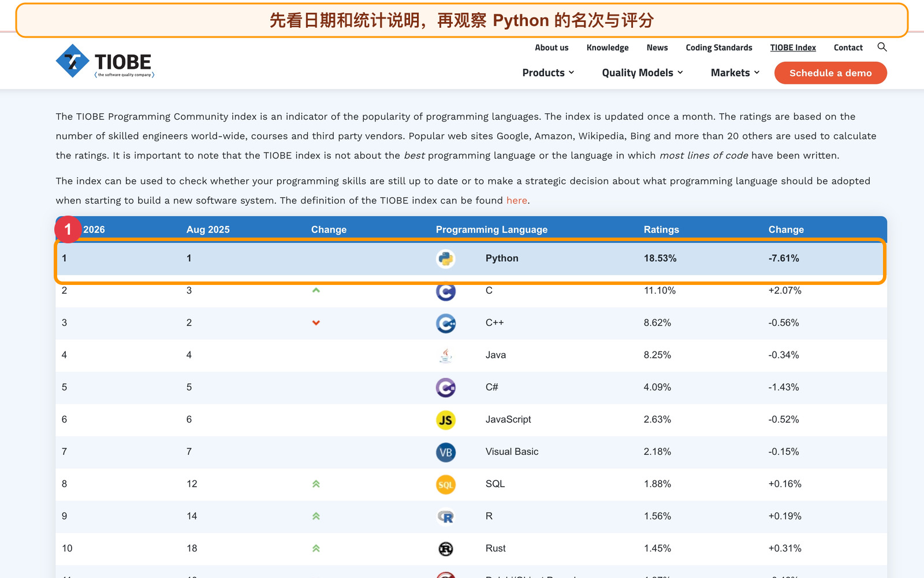Expand the Products dropdown menu
The height and width of the screenshot is (578, 924).
coord(548,73)
